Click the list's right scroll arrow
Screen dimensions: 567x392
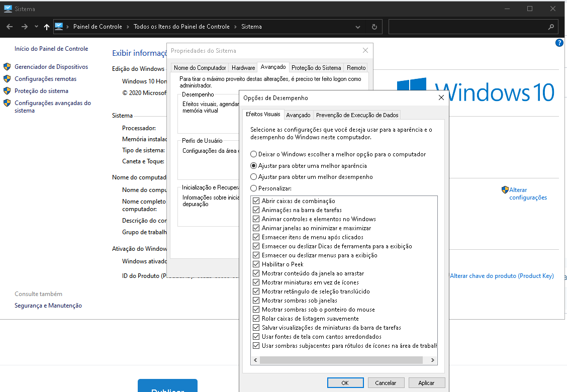pos(432,360)
